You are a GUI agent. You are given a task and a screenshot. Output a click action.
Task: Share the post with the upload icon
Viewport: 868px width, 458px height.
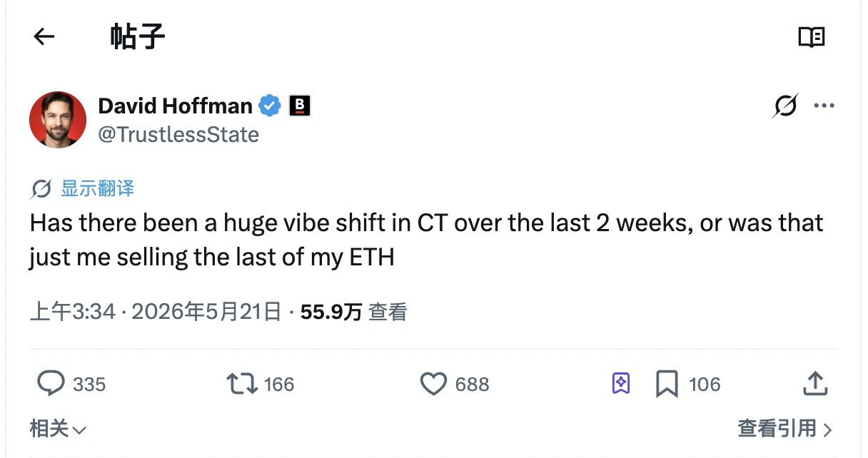(x=815, y=384)
